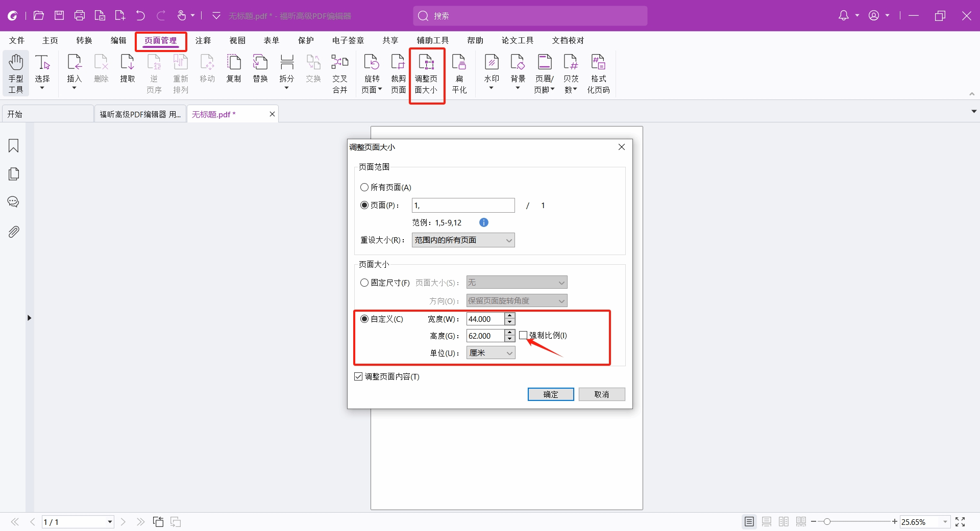Choose the Fixed Size (固定尺寸) radio option
980x531 pixels.
click(x=364, y=283)
